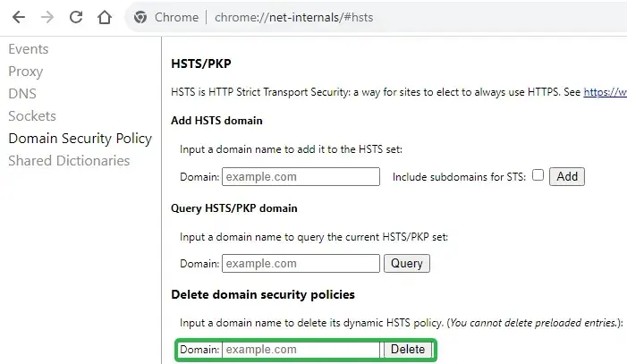Click the browser forward arrow
Image resolution: width=627 pixels, height=364 pixels.
click(47, 17)
